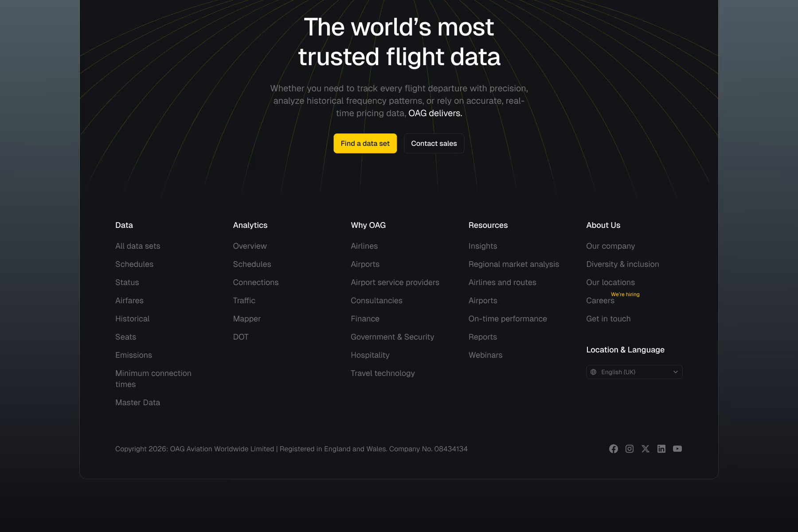This screenshot has width=798, height=532.
Task: Open the X (Twitter) social icon
Action: 645,449
